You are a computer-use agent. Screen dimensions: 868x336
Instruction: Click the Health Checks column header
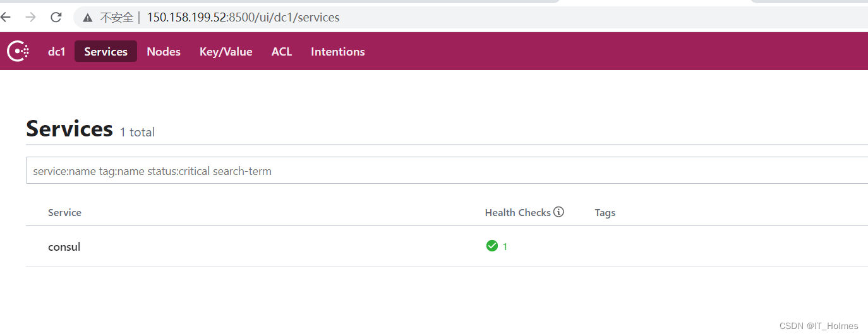[517, 213]
